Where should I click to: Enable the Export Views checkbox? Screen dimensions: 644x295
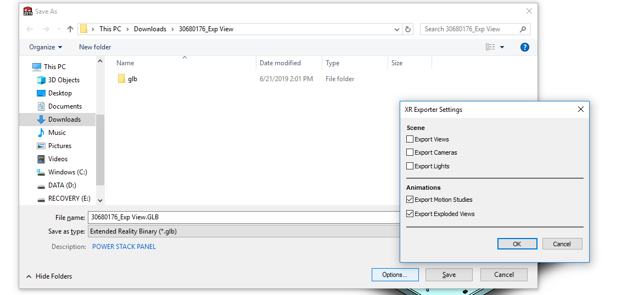pyautogui.click(x=410, y=139)
